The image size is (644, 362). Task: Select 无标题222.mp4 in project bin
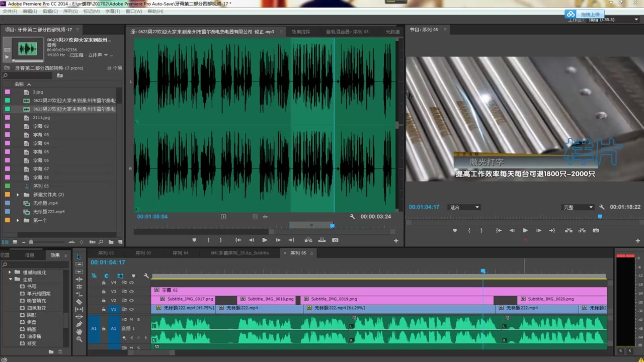49,212
